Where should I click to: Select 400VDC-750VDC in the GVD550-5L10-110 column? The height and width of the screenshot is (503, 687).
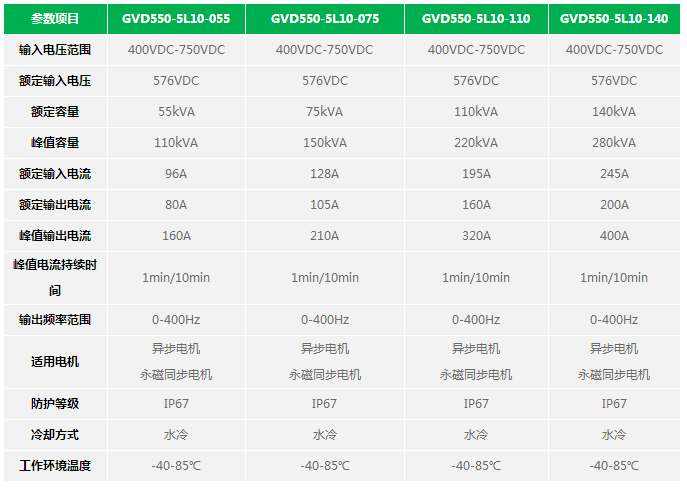click(476, 50)
